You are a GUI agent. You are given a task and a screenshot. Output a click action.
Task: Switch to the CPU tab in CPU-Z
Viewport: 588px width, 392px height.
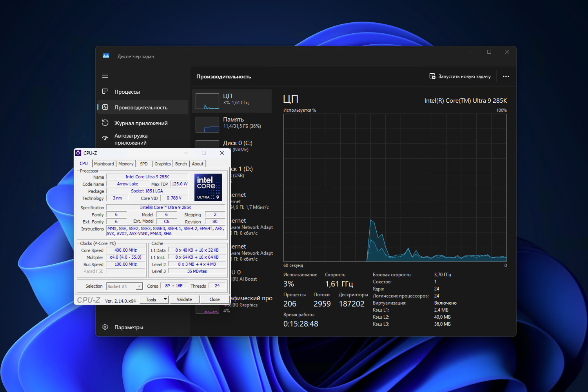(x=84, y=163)
